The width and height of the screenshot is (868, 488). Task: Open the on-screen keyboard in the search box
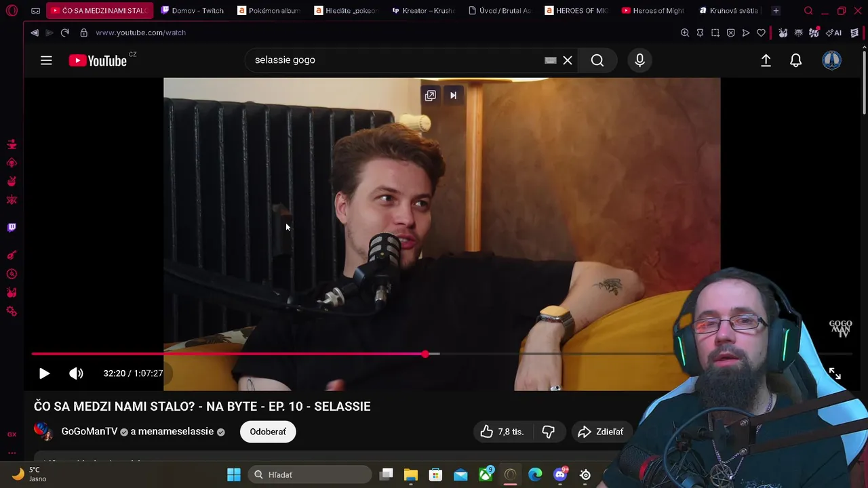click(551, 60)
